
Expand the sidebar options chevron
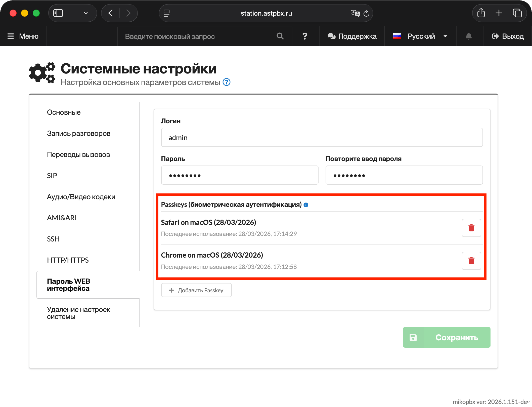[86, 13]
